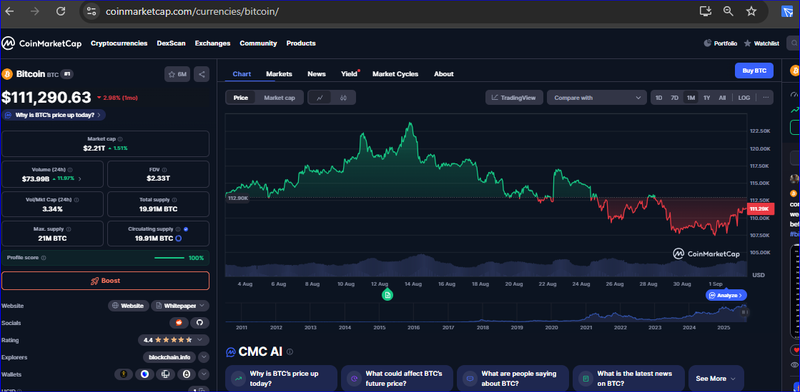Open Exchanges menu

click(212, 43)
